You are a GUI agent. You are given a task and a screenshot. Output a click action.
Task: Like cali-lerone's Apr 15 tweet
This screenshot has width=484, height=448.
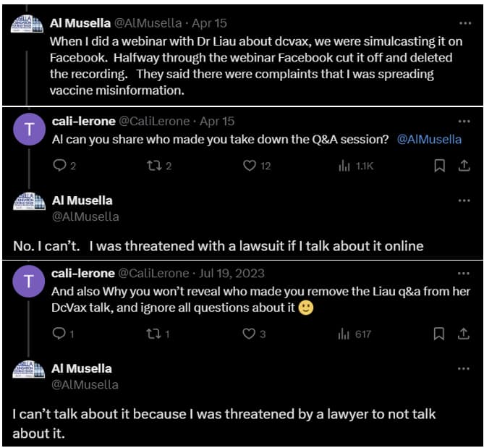(x=250, y=166)
